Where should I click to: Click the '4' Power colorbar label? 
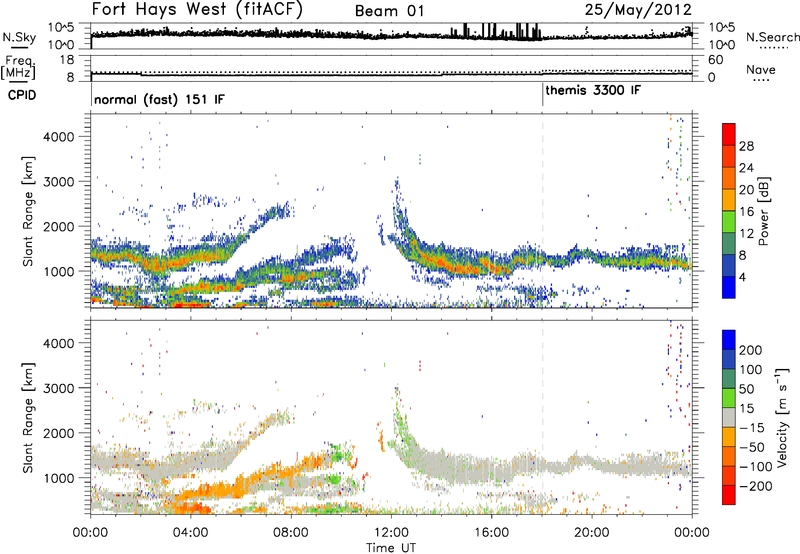742,277
